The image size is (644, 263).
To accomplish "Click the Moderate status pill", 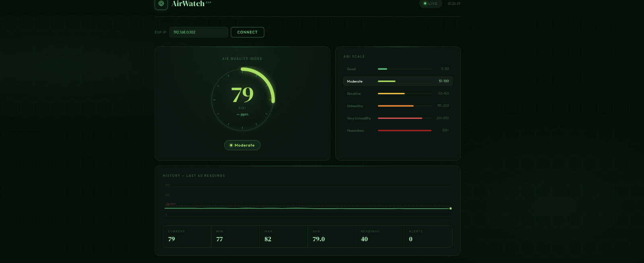I will [242, 145].
